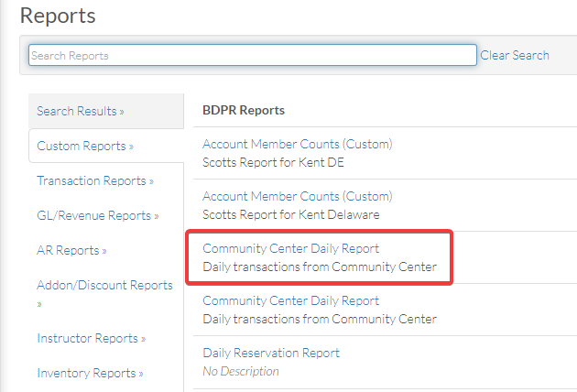This screenshot has height=392, width=577.
Task: Click the chevron after Transaction Reports
Action: tap(151, 181)
